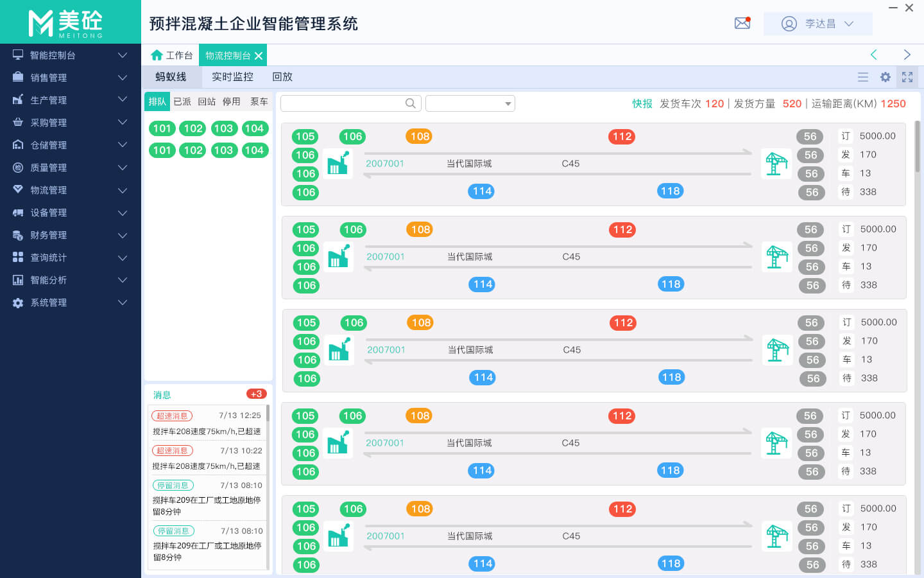Click the settings gear in toolbar
The height and width of the screenshot is (578, 924).
pyautogui.click(x=886, y=77)
